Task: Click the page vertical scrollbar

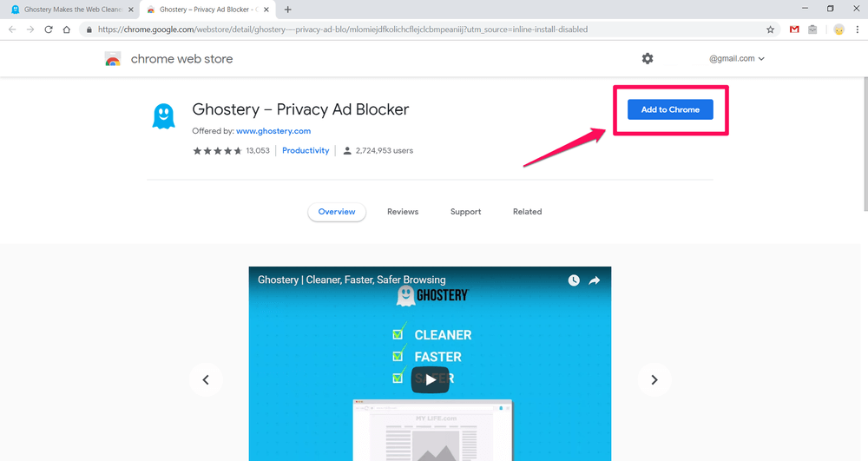Action: tap(865, 144)
